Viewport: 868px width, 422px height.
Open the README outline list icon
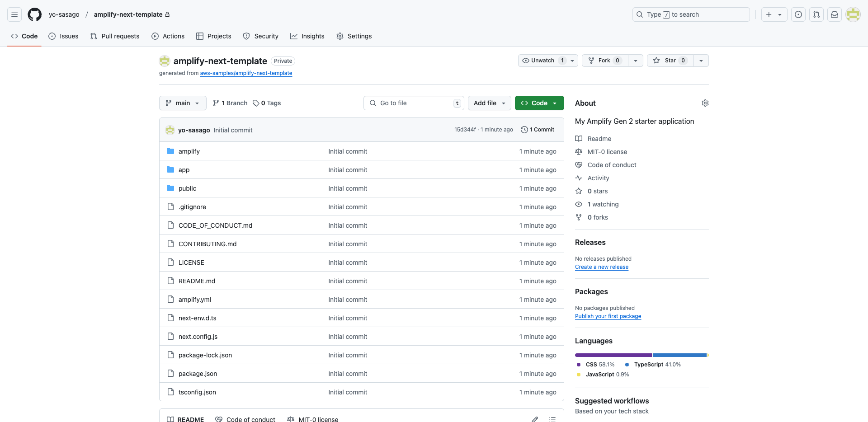coord(552,419)
